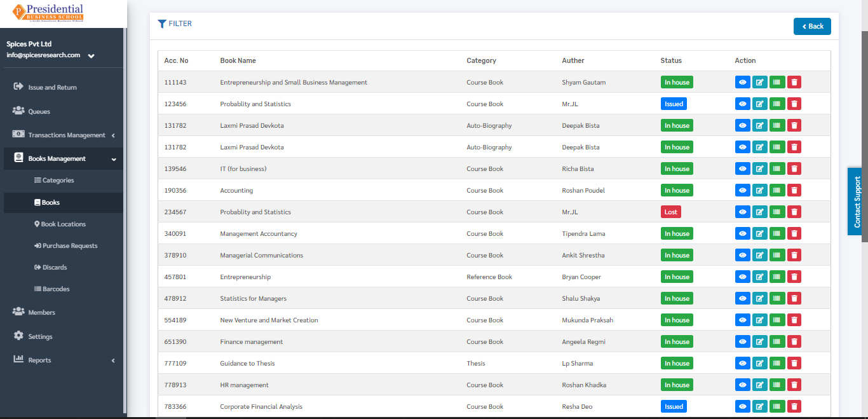Viewport: 868px width, 419px height.
Task: Open edit icon for Entrepreneurship and Small Business Management
Action: point(760,82)
